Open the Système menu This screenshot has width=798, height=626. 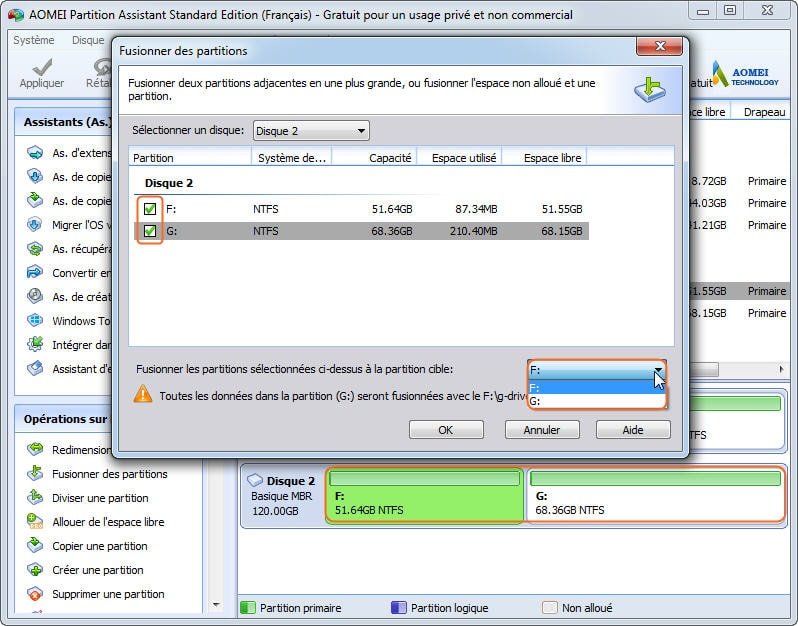pos(34,40)
